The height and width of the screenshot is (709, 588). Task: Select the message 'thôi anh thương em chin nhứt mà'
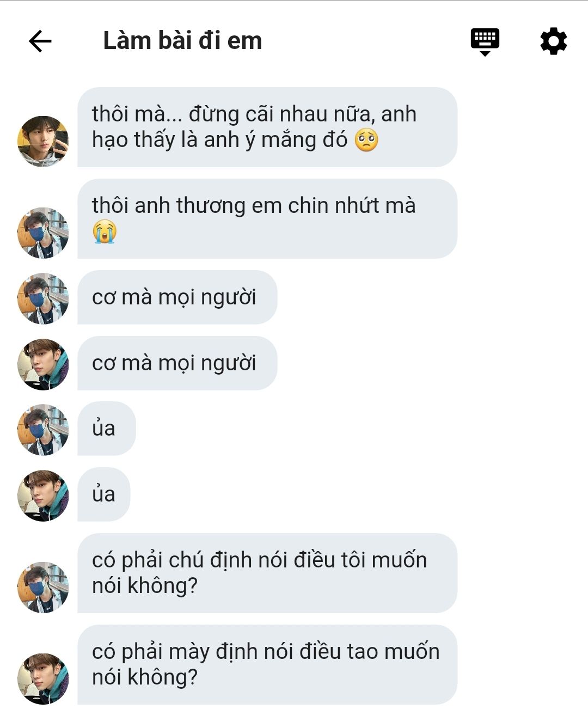[267, 219]
